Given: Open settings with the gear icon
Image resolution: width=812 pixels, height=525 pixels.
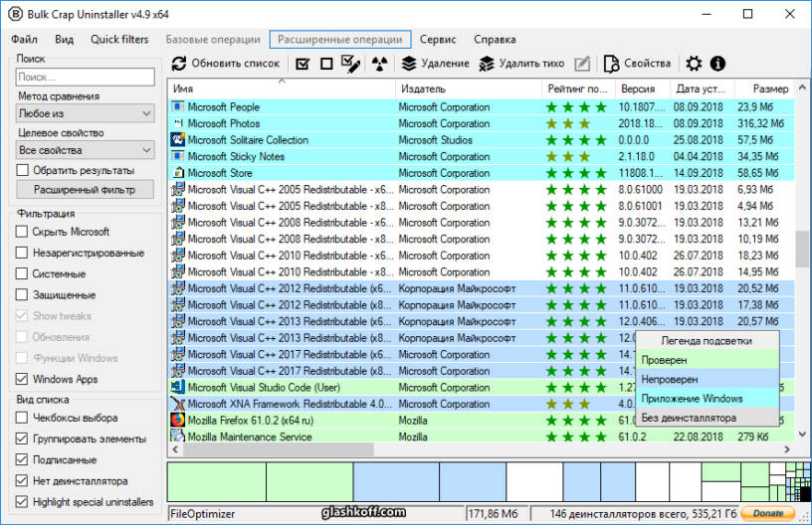Looking at the screenshot, I should click(x=694, y=64).
